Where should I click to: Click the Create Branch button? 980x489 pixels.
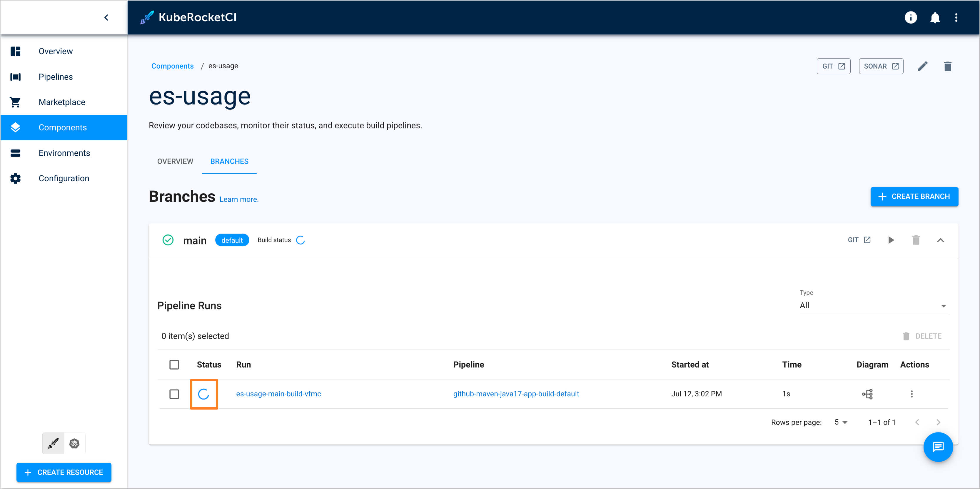click(x=914, y=196)
